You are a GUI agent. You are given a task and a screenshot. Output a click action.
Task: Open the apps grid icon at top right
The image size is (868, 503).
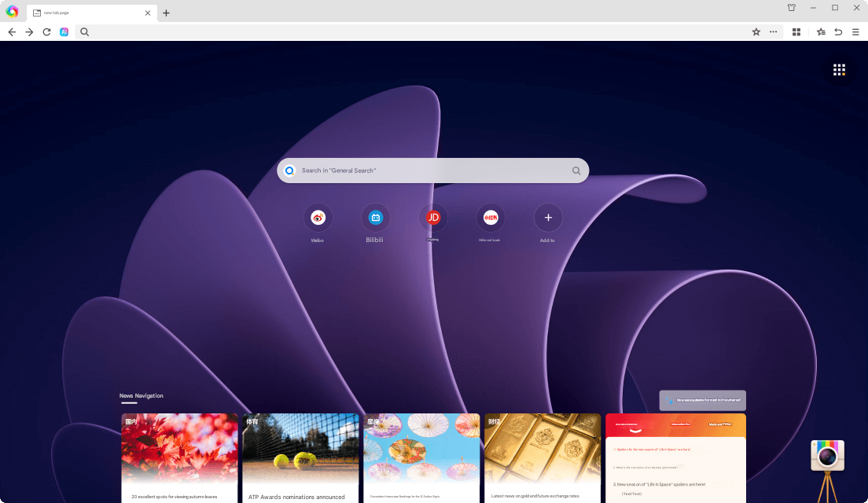tap(839, 69)
